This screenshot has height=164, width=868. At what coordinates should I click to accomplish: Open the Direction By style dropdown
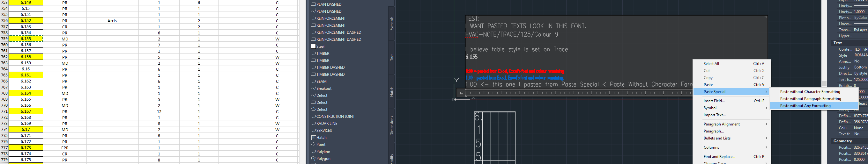click(x=861, y=74)
